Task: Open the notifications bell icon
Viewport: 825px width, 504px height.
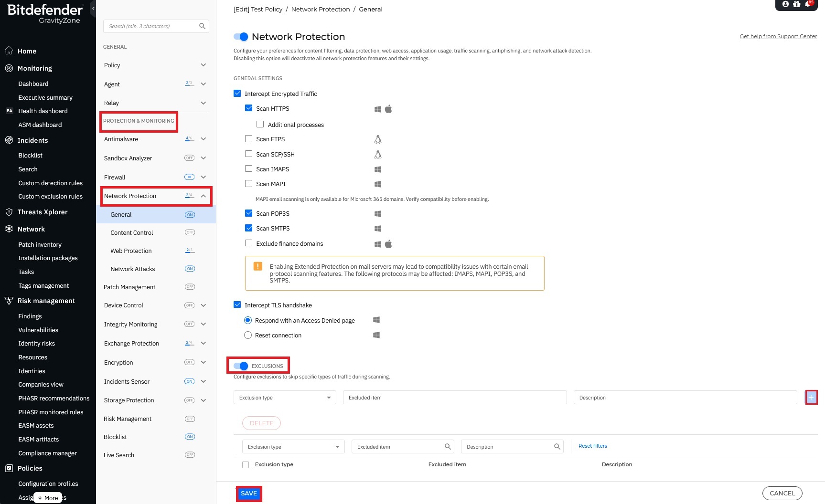Action: pyautogui.click(x=808, y=4)
